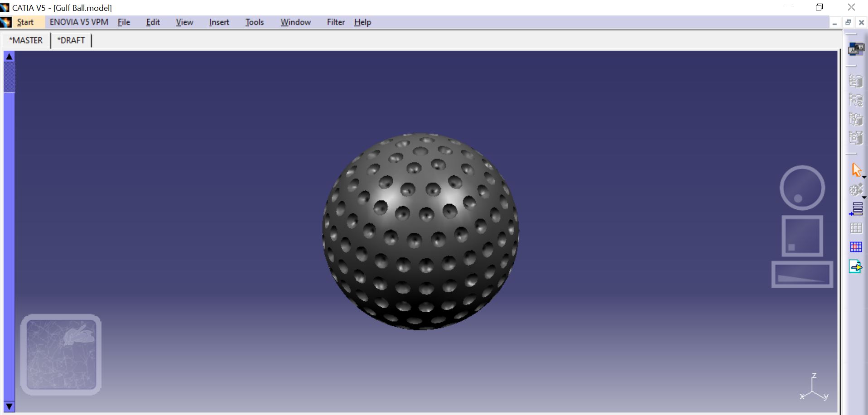Open the Insert menu
The height and width of the screenshot is (415, 868).
point(219,22)
